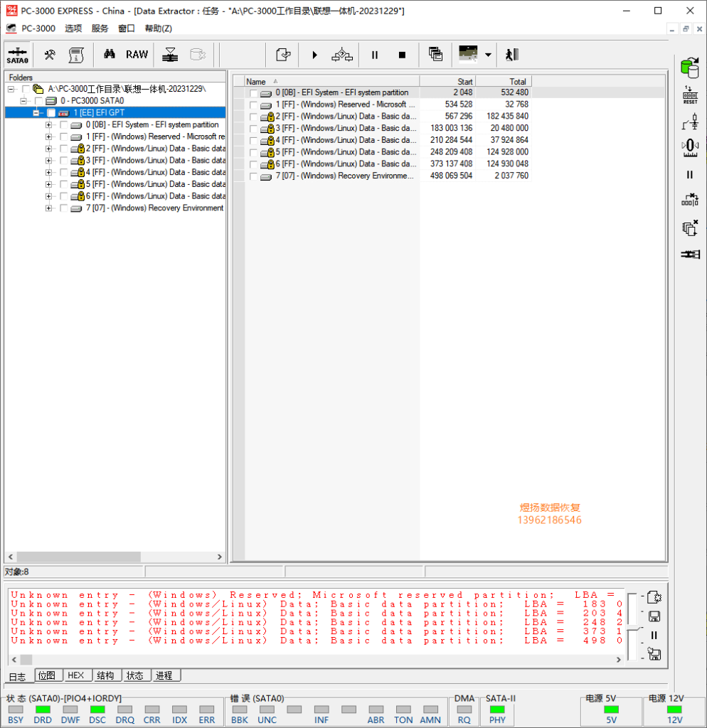707x728 pixels.
Task: Check the tree box for 7 [07] Recovery Environment
Action: click(63, 208)
